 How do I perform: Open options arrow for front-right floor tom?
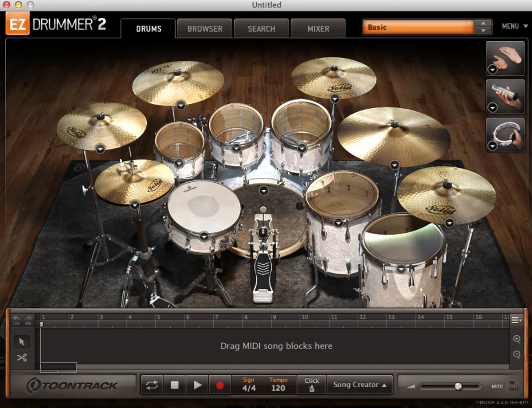(x=401, y=269)
